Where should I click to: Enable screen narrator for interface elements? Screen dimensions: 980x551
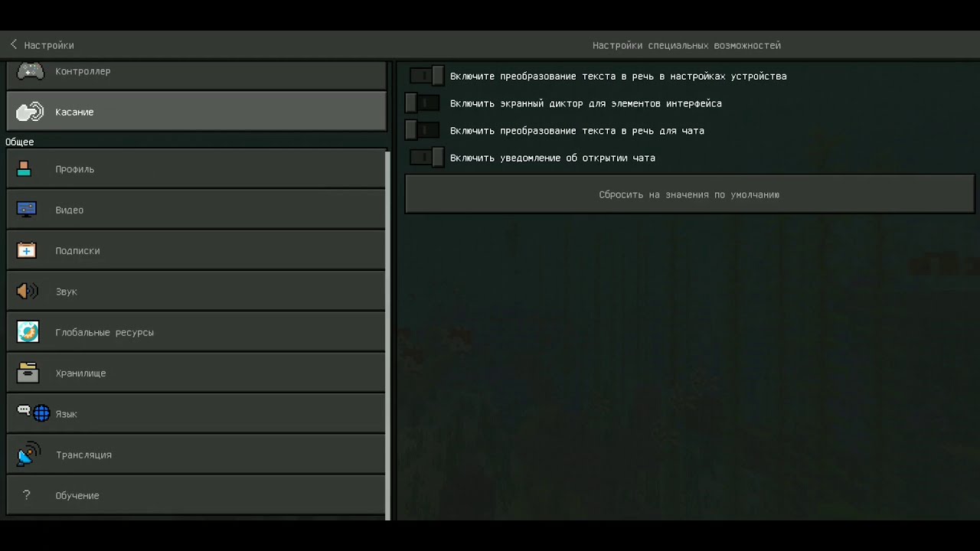click(x=423, y=103)
